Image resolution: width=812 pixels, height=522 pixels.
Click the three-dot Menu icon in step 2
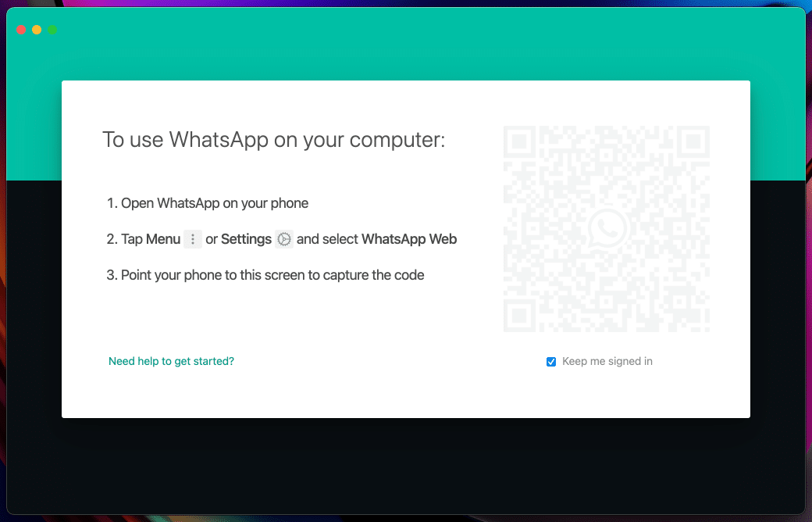pos(193,239)
